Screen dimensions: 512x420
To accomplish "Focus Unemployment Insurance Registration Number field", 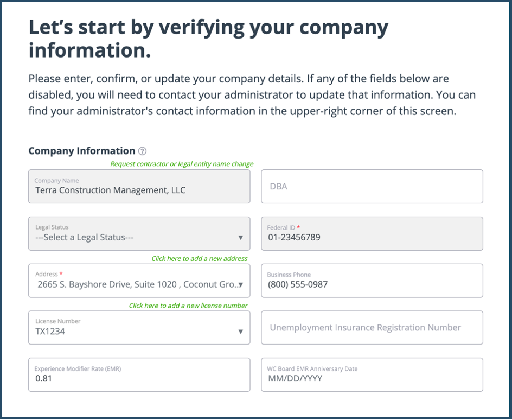I will click(372, 328).
